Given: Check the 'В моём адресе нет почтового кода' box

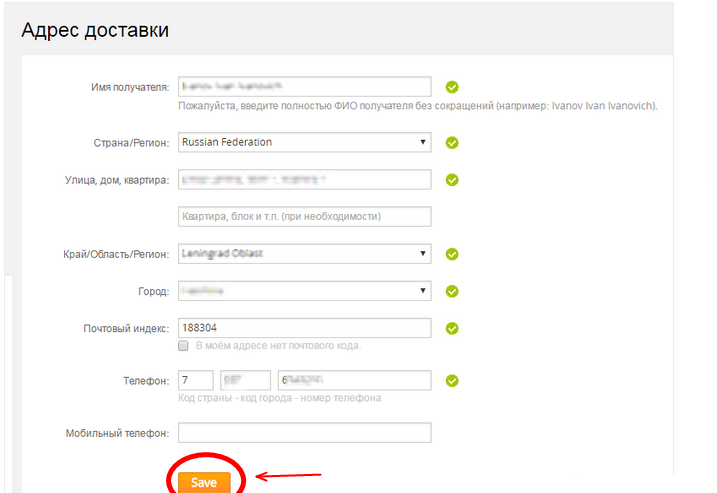Looking at the screenshot, I should pos(183,346).
